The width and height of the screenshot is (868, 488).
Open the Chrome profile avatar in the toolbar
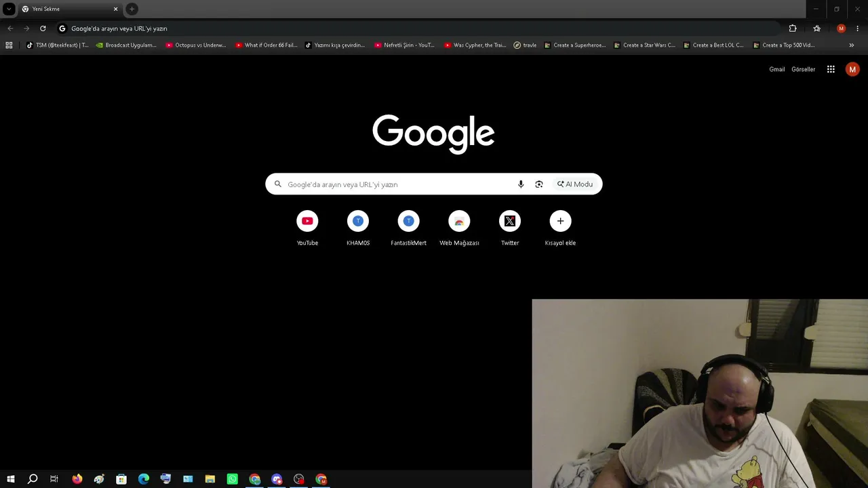(x=841, y=28)
